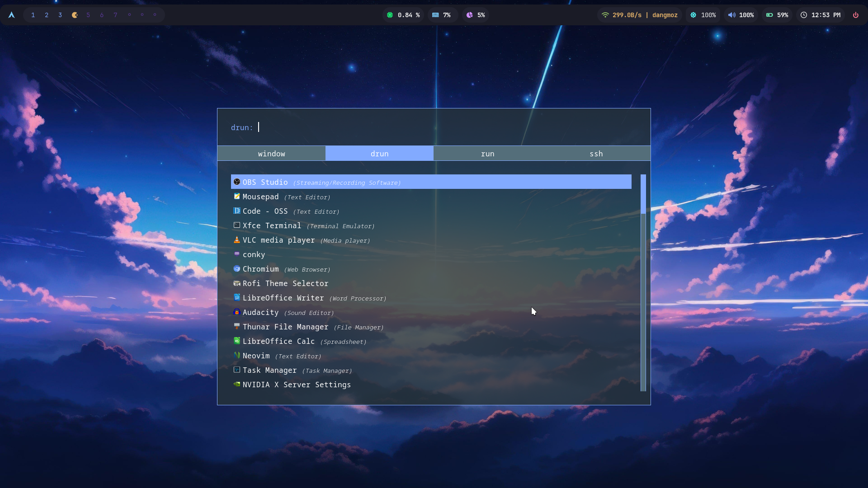Launch the Thunar File Manager entry
Screen dimensions: 868x488
click(285, 327)
